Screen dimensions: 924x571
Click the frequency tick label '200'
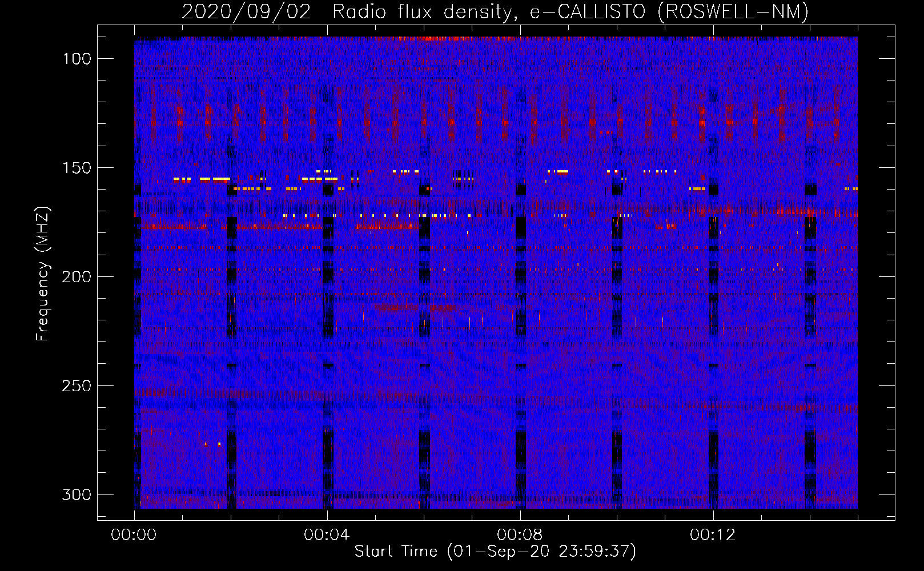(77, 277)
